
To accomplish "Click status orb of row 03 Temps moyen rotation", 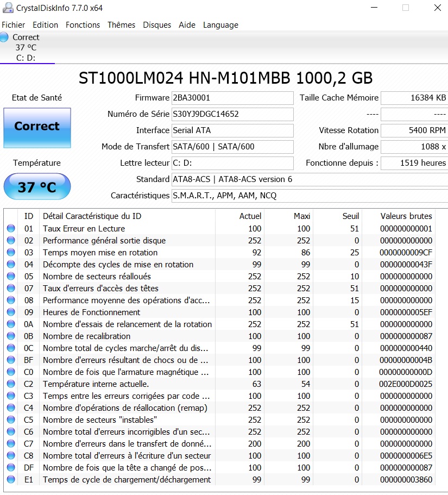I will 11,252.
